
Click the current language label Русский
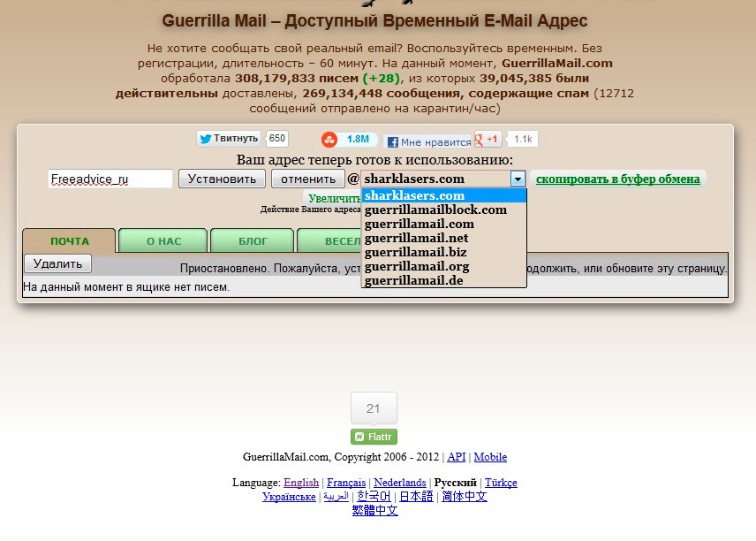tap(455, 482)
